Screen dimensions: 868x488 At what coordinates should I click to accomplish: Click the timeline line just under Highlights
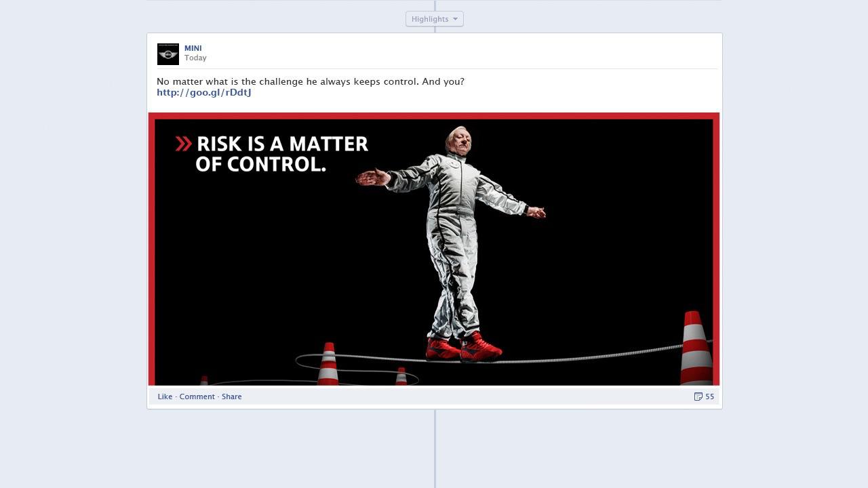point(435,30)
